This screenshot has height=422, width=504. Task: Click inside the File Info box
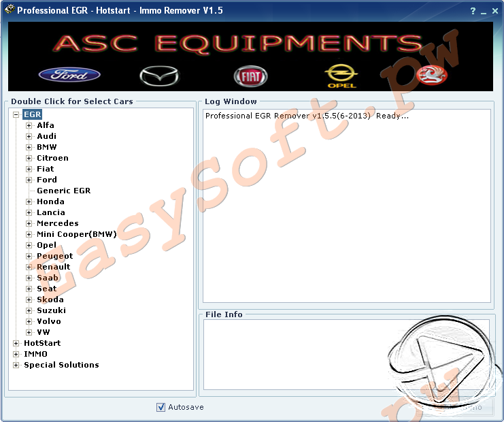(346, 355)
